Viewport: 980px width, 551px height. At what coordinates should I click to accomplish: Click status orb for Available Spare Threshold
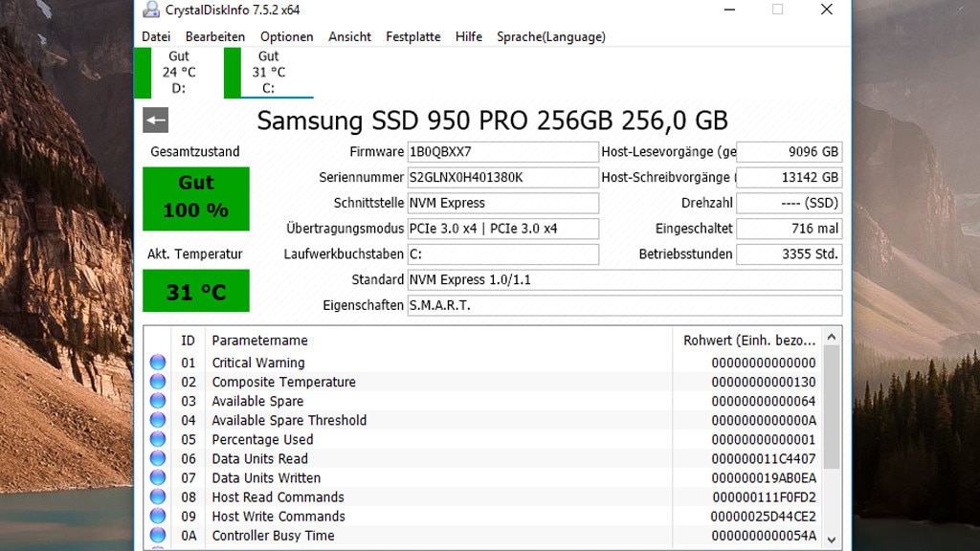point(158,420)
